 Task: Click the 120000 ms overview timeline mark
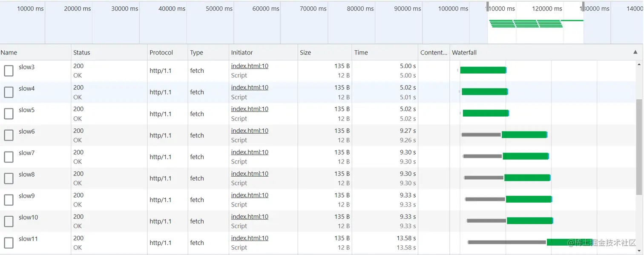coord(547,9)
